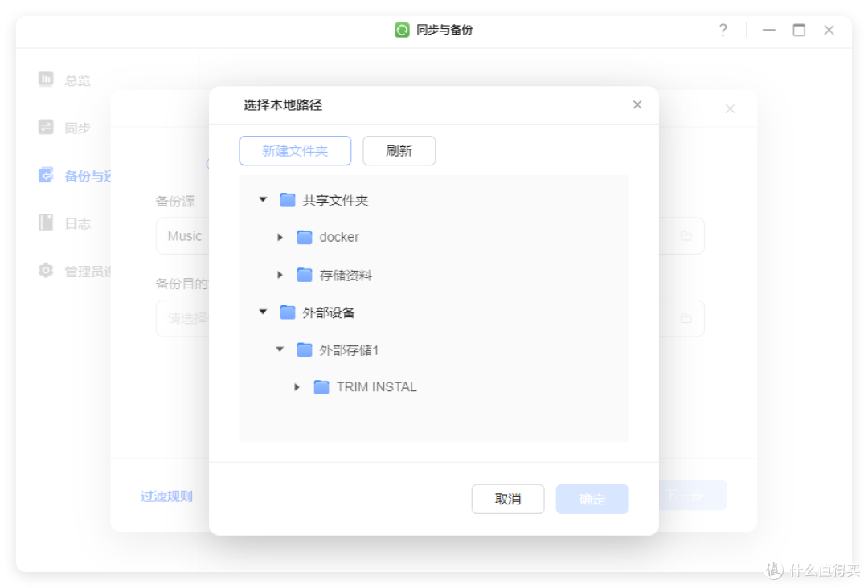Open the 同步 sync tab
This screenshot has width=868, height=588.
77,128
